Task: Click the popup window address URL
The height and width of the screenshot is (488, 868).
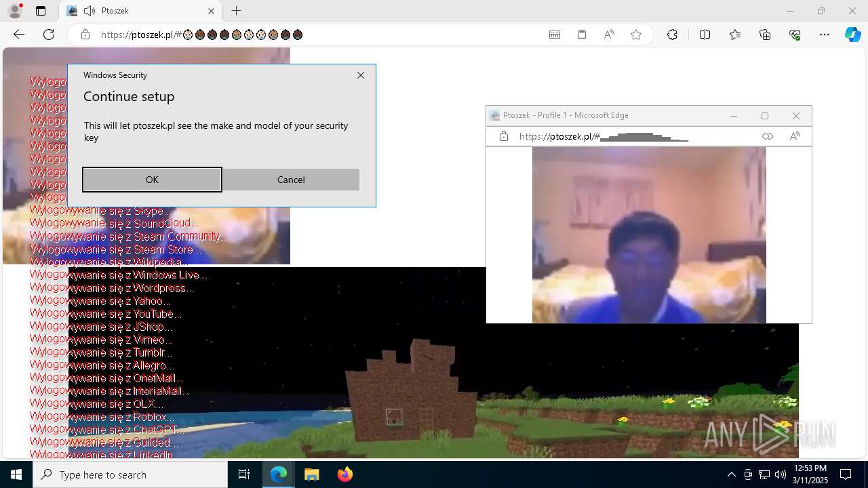Action: click(604, 136)
